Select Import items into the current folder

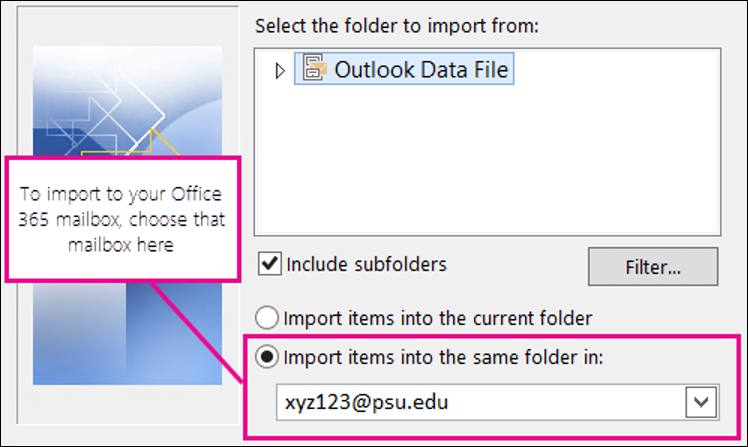269,318
